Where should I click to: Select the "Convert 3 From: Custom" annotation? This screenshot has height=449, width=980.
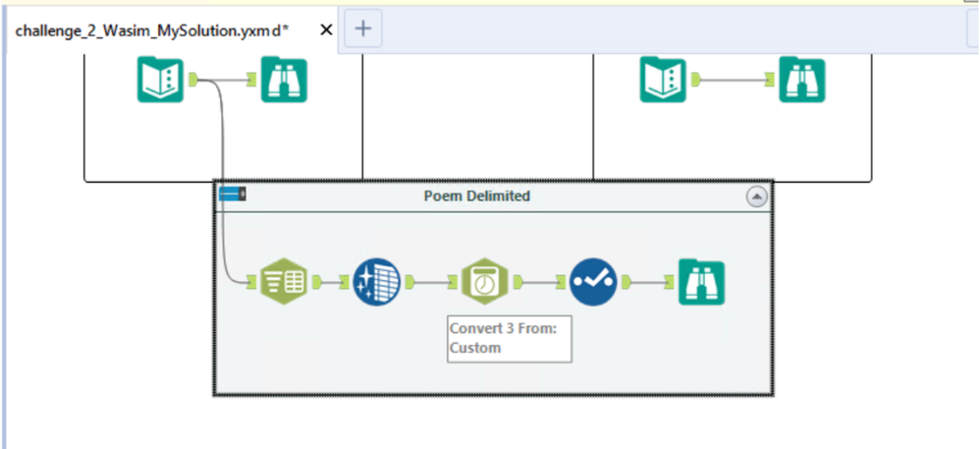510,338
